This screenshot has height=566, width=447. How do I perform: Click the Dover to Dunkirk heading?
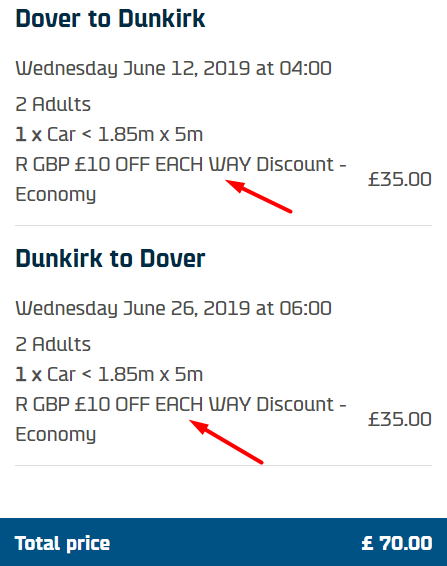coord(110,18)
